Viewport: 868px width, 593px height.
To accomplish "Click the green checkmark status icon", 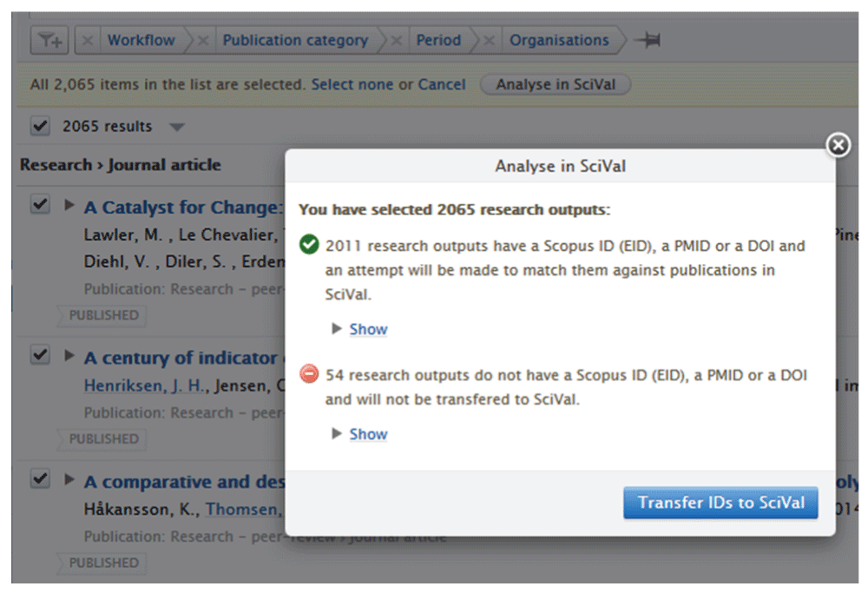I will [x=309, y=247].
